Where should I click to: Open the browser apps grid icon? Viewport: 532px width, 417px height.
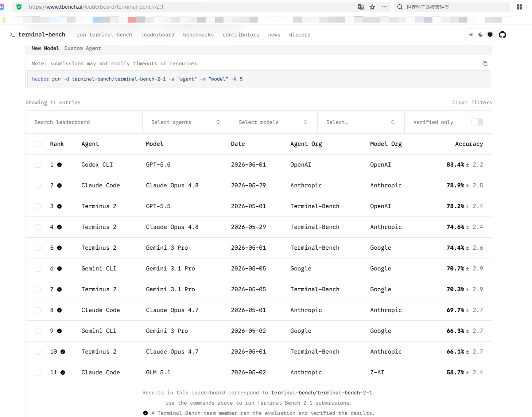point(519,7)
